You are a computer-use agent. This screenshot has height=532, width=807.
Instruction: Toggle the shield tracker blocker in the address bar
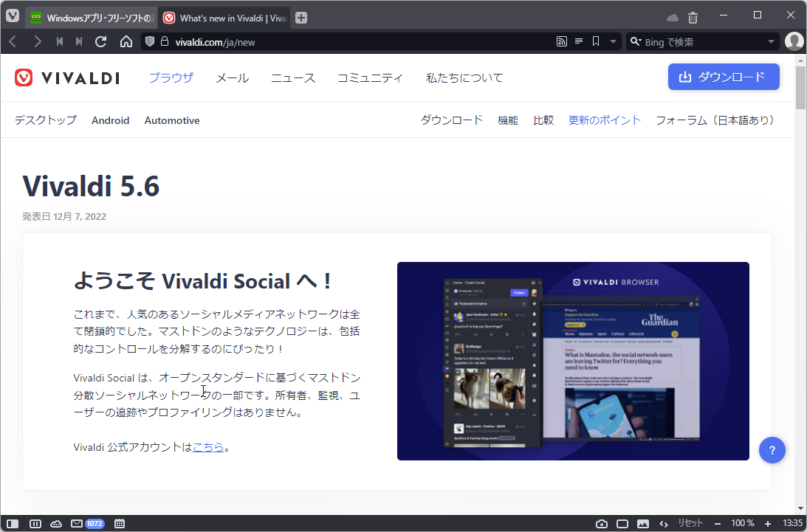150,41
